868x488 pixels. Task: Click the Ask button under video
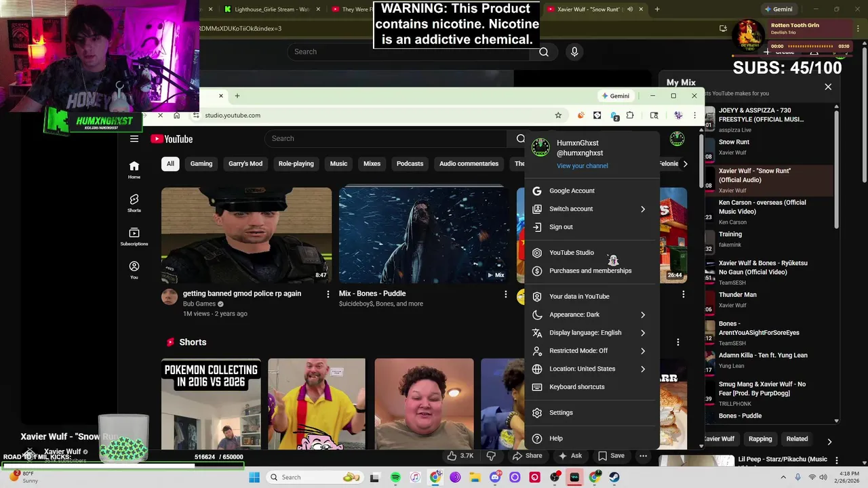pyautogui.click(x=570, y=456)
